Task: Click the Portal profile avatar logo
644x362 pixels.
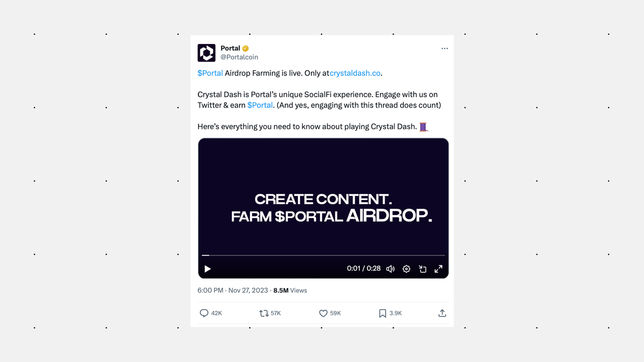Action: point(206,53)
